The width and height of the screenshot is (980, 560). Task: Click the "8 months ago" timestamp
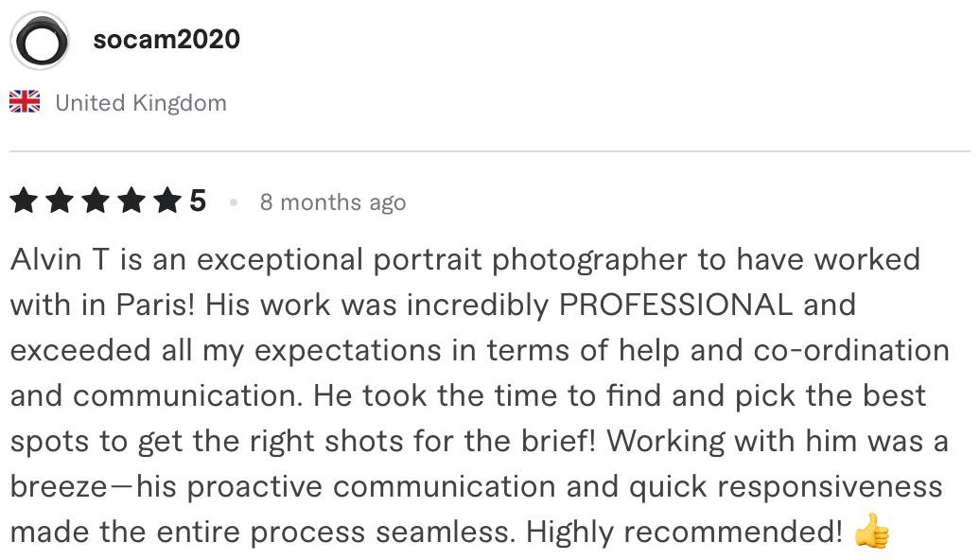tap(333, 202)
